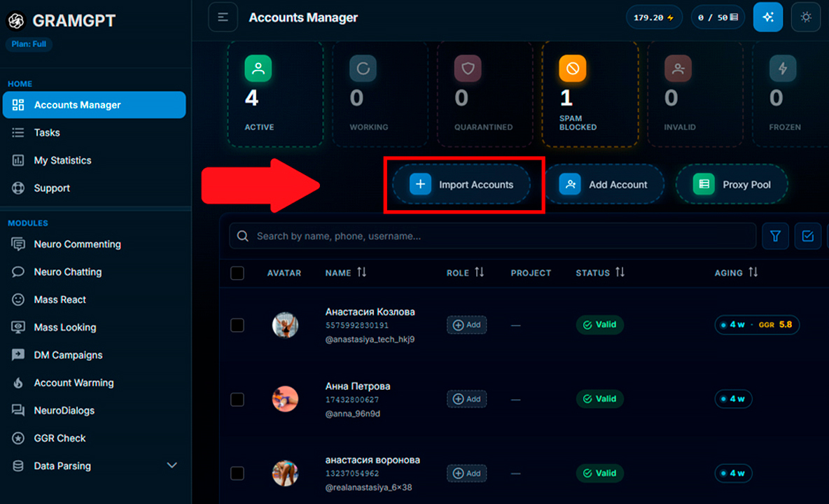This screenshot has height=504, width=829.
Task: Click the Add Account button
Action: coord(604,184)
